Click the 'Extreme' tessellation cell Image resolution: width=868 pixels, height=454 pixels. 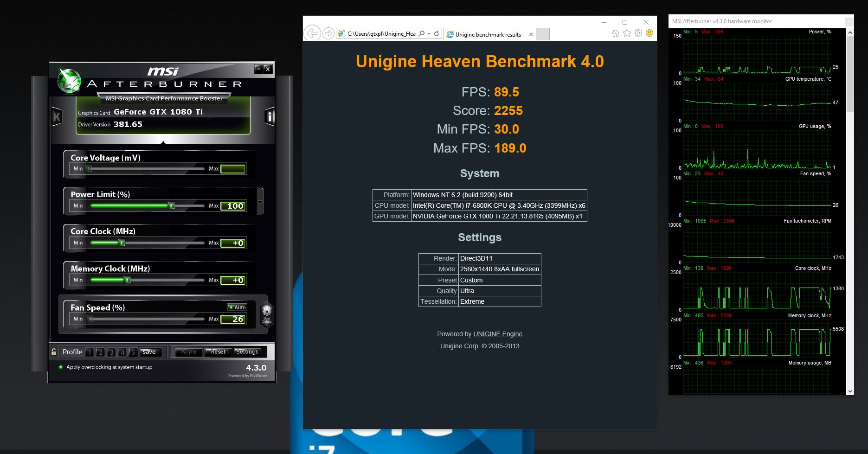click(x=500, y=301)
